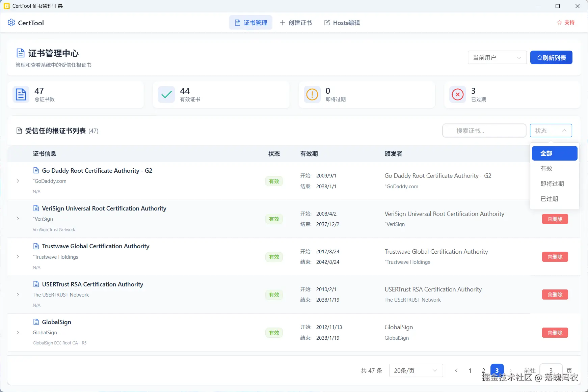Screen dimensions: 588x392
Task: Delete the VeriSign Universal Root certificate
Action: (555, 219)
